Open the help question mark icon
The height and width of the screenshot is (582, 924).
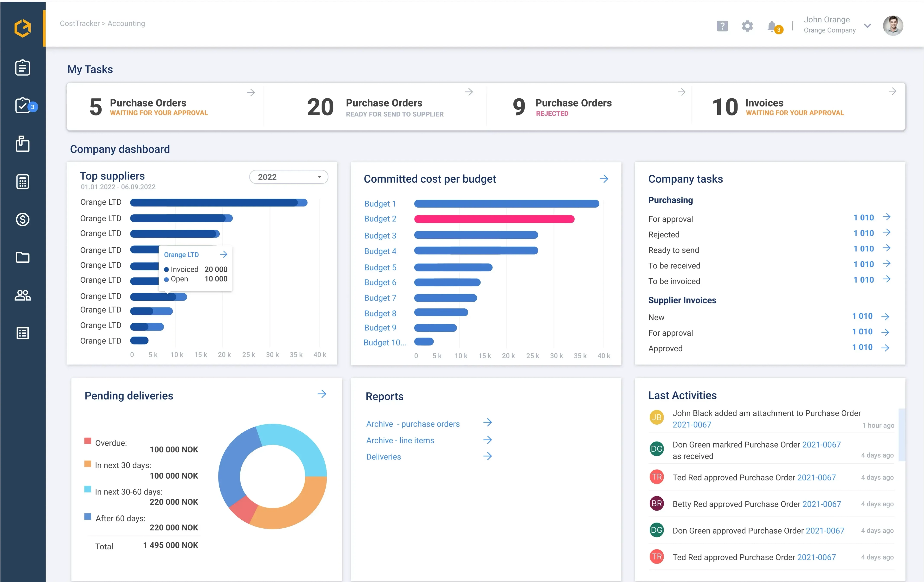click(x=722, y=26)
